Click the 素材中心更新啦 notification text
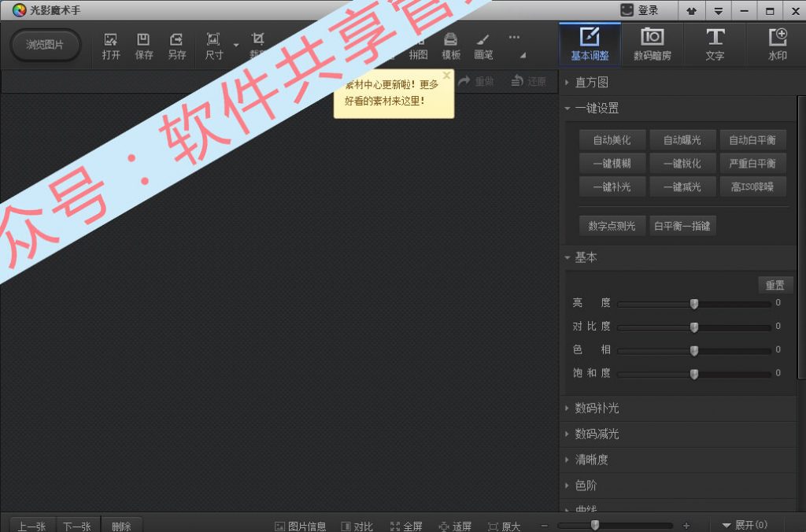 [x=392, y=93]
